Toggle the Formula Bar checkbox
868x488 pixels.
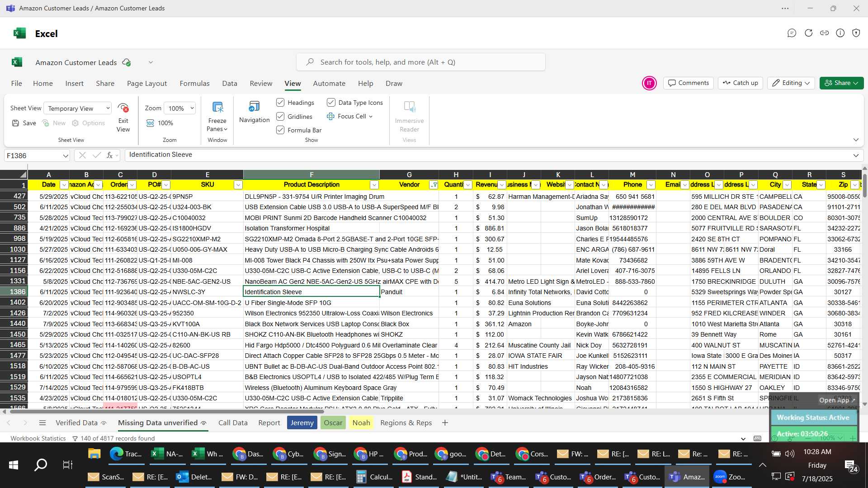280,130
